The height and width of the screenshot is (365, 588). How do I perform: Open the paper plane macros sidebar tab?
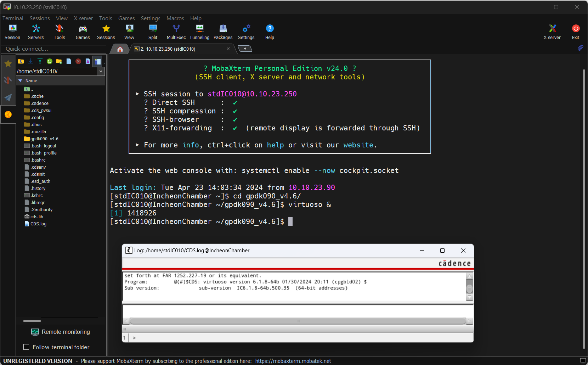(8, 97)
